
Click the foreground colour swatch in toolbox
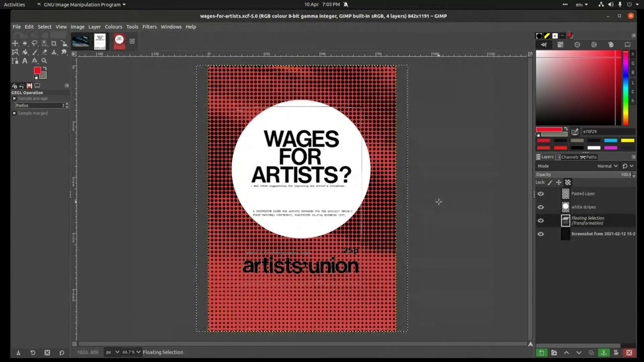[x=37, y=70]
